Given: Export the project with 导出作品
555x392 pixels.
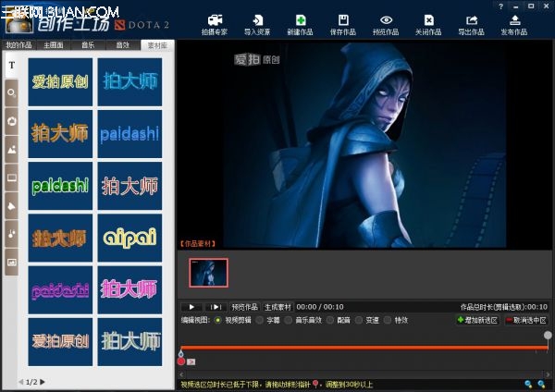Looking at the screenshot, I should click(472, 25).
